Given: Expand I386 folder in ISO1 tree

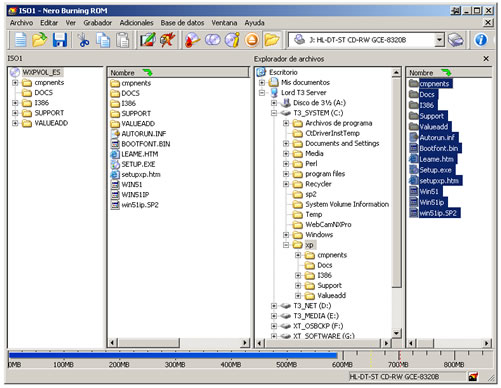Looking at the screenshot, I should [15, 103].
